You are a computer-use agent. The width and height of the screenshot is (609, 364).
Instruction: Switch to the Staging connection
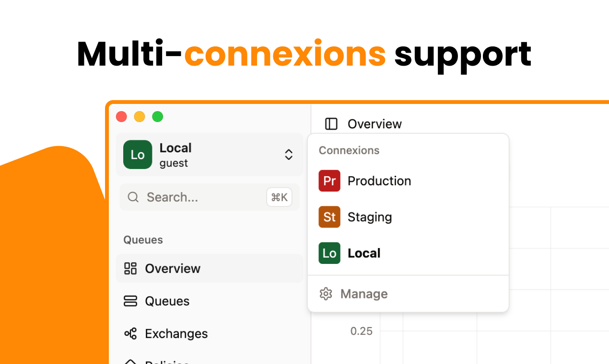click(408, 217)
